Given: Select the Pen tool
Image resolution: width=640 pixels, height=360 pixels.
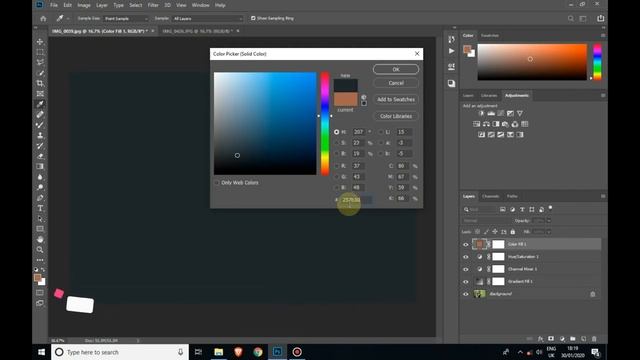Looking at the screenshot, I should [x=40, y=198].
